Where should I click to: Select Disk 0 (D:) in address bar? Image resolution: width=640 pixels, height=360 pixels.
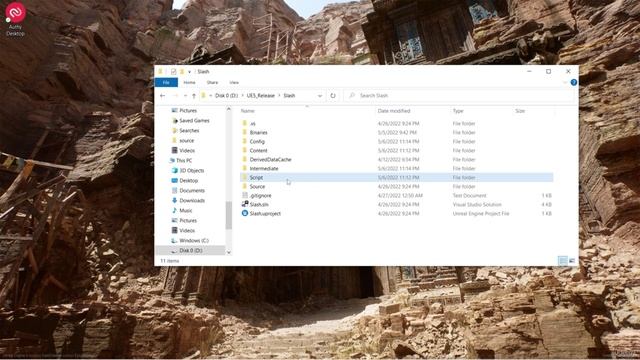click(x=227, y=96)
